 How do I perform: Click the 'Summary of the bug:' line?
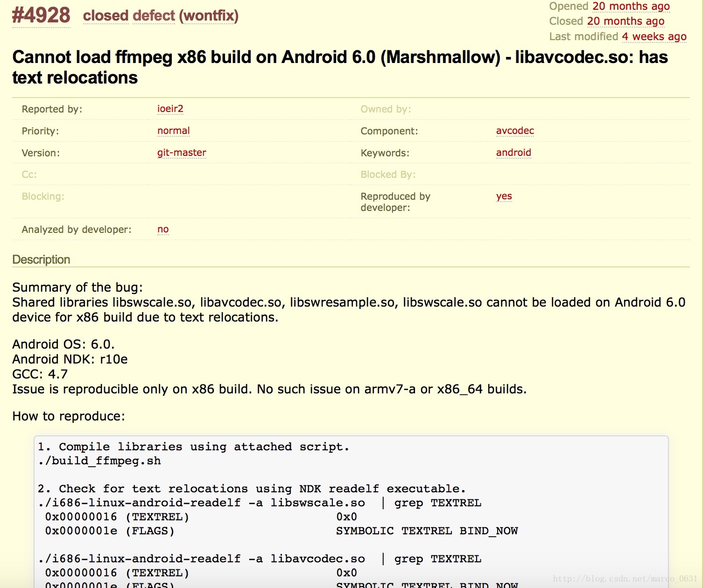(x=77, y=287)
